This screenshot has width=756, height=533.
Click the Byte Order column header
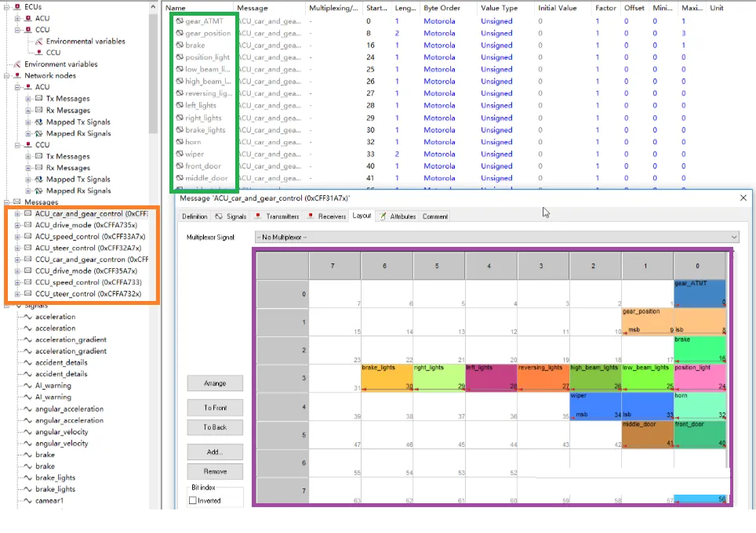pyautogui.click(x=442, y=8)
